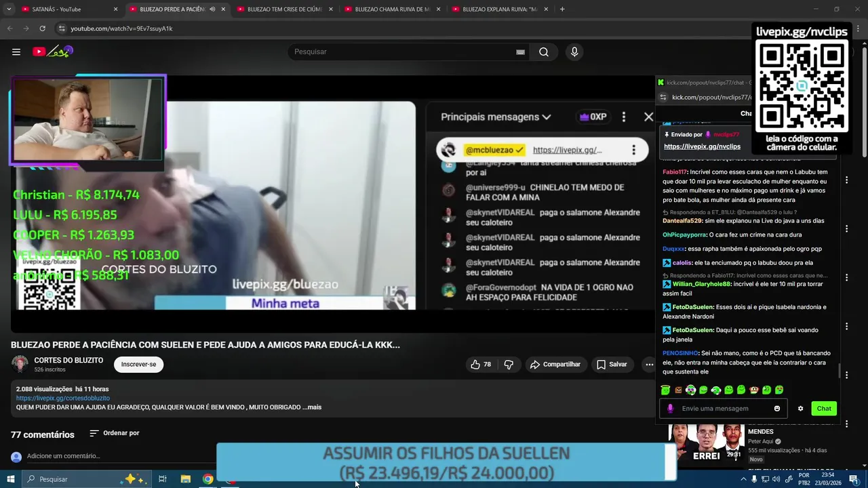Open Chrome from the taskbar
The image size is (868, 488).
tap(208, 479)
